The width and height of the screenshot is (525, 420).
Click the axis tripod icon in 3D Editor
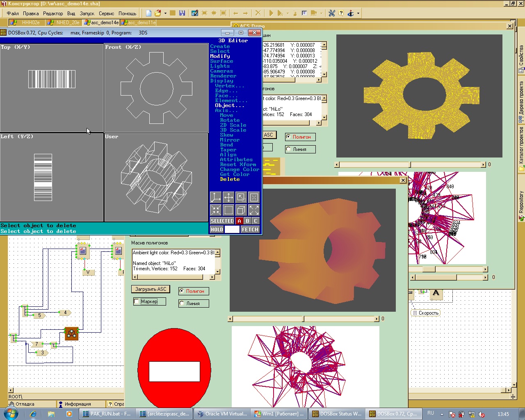(x=216, y=198)
